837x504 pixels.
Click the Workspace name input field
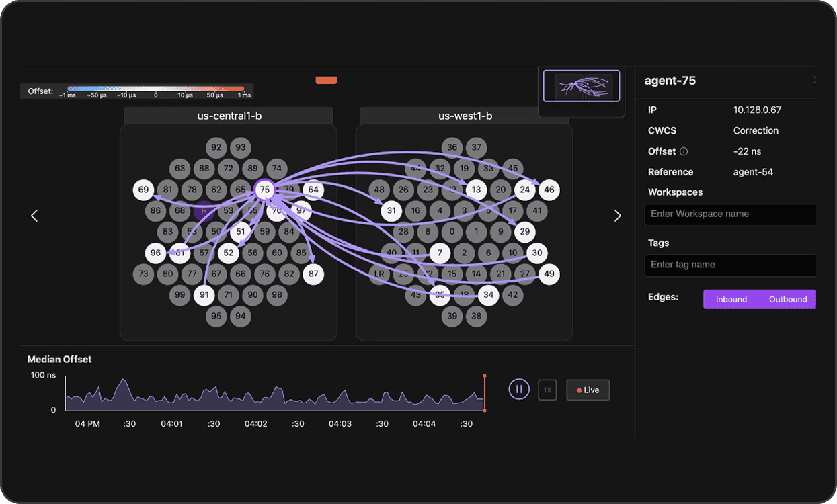(x=730, y=214)
